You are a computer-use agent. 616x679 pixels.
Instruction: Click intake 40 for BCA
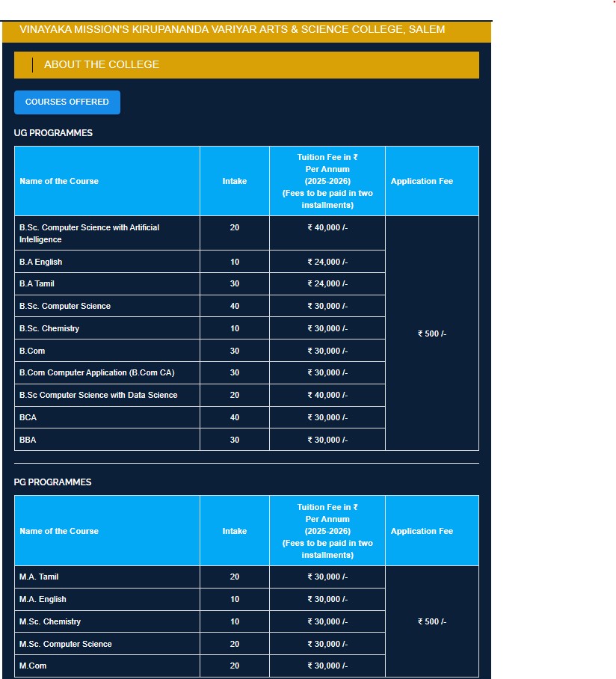click(x=235, y=417)
